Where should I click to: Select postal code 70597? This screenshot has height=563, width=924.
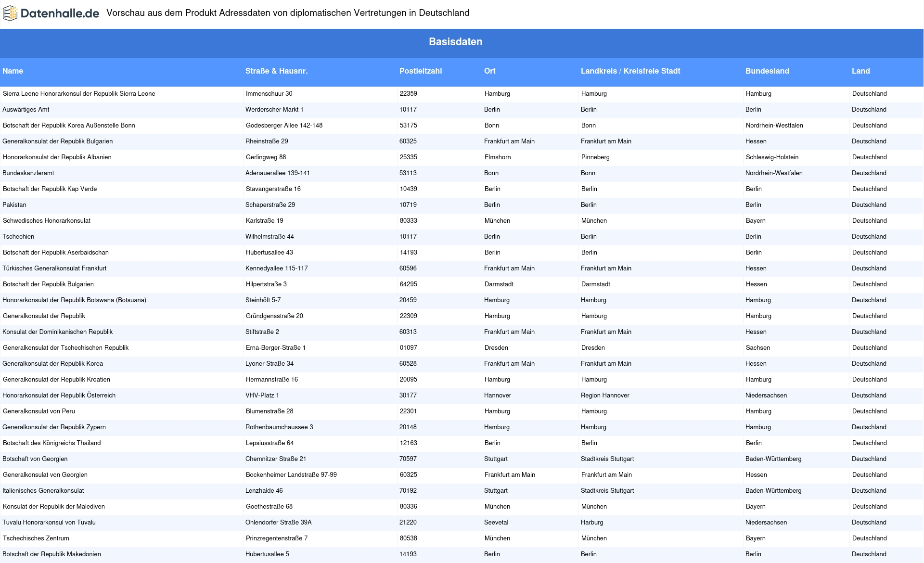click(408, 459)
